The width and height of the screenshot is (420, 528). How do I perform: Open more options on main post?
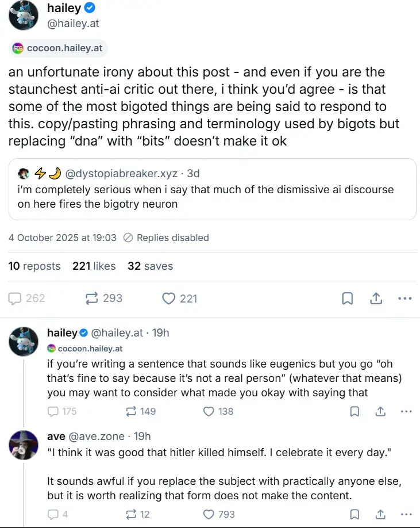(405, 298)
